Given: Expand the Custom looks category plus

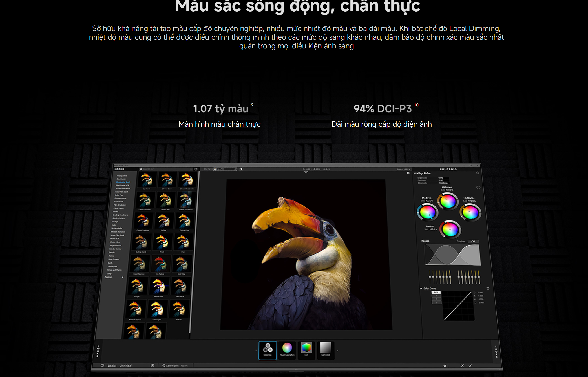Looking at the screenshot, I should pos(122,277).
